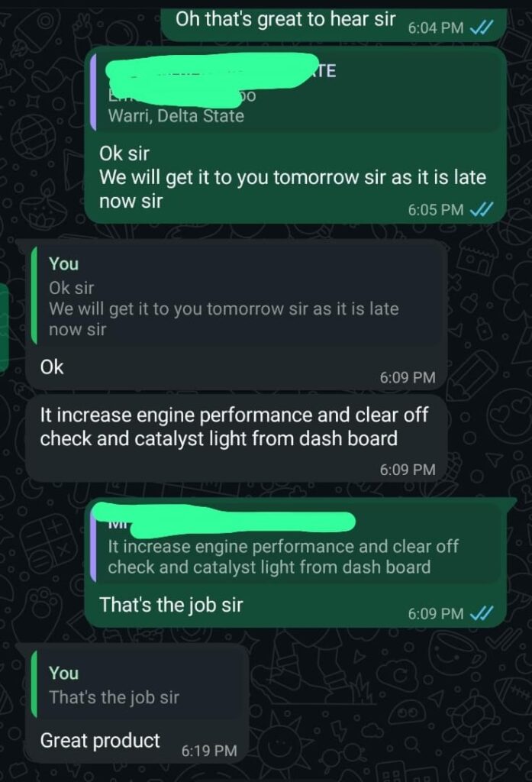Tap the 6:19 PM timestamp
Screen dimensions: 532x782
coord(209,751)
